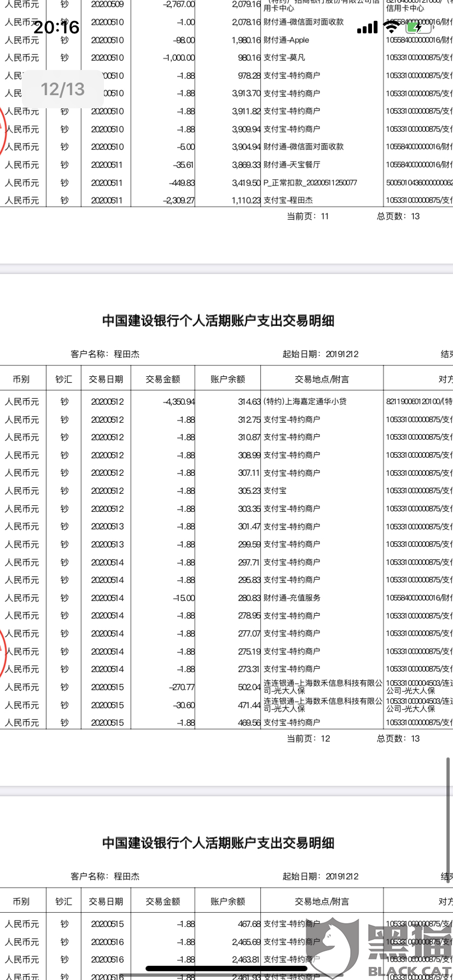The image size is (453, 980).
Task: Select the balance value 3,909.94
Action: [246, 130]
